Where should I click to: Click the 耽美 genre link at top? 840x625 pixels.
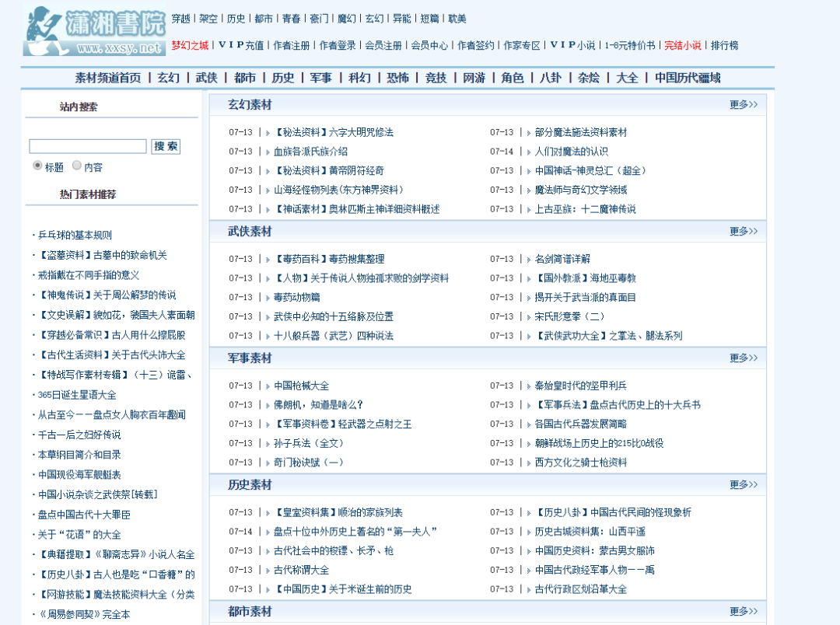point(457,19)
